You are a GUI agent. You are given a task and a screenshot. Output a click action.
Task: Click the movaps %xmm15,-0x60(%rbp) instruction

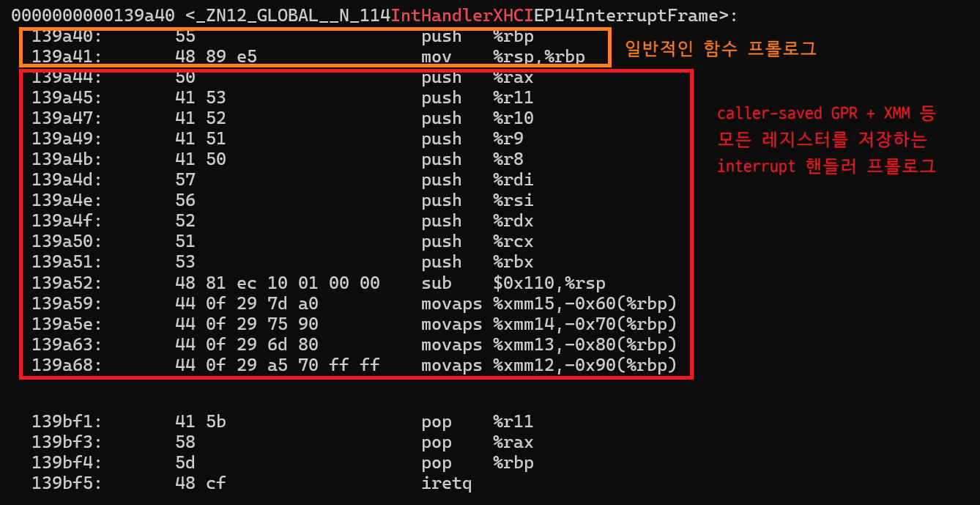click(x=548, y=303)
